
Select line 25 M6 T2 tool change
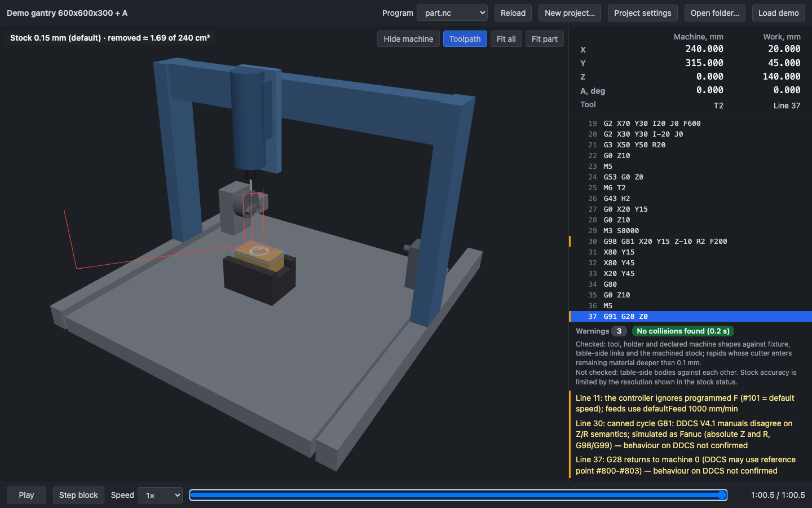click(x=690, y=188)
